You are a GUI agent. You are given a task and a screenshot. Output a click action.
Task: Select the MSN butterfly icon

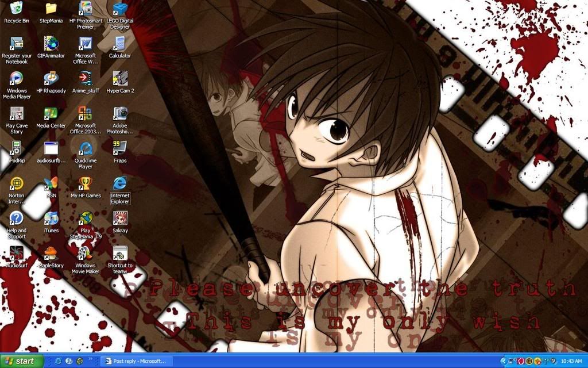pos(51,187)
